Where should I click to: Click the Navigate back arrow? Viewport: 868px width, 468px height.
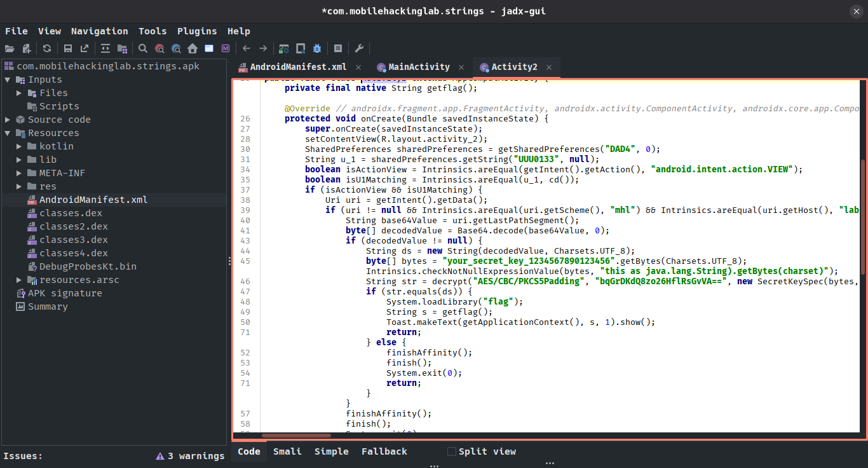pos(247,48)
